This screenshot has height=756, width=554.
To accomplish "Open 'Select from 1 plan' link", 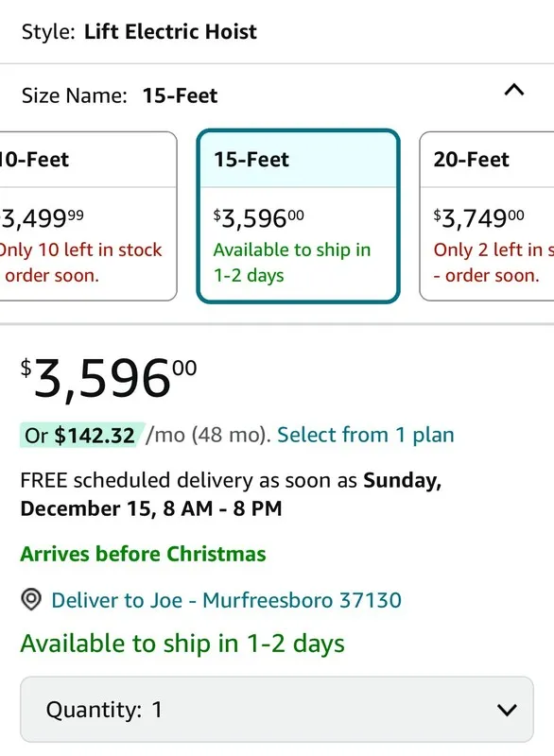I will pyautogui.click(x=366, y=435).
